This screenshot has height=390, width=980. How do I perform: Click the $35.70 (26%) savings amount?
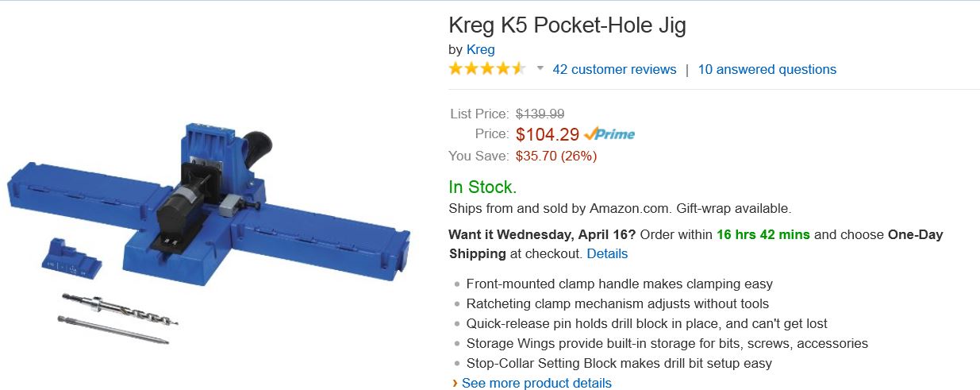[x=556, y=156]
